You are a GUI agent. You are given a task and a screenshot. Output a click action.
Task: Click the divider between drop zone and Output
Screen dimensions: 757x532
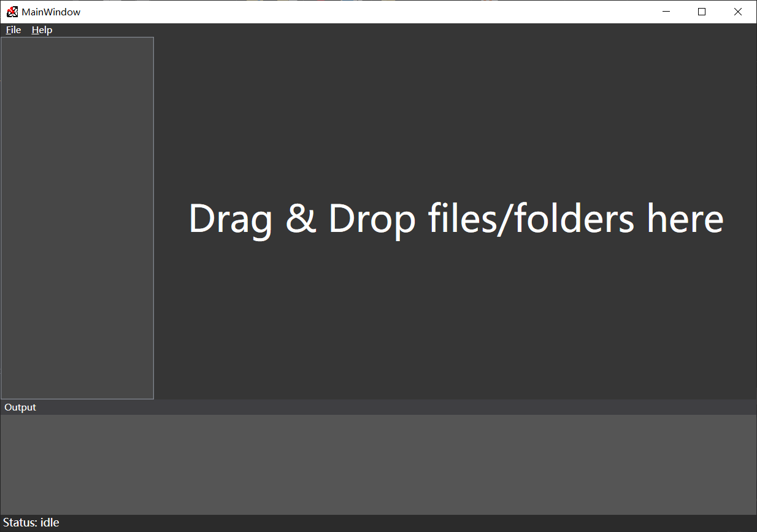(378, 400)
